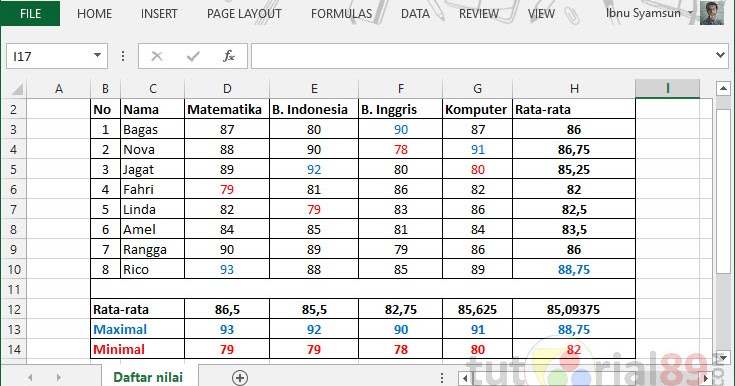Image resolution: width=735 pixels, height=386 pixels.
Task: Click the next sheet navigation arrow
Action: pyautogui.click(x=59, y=377)
